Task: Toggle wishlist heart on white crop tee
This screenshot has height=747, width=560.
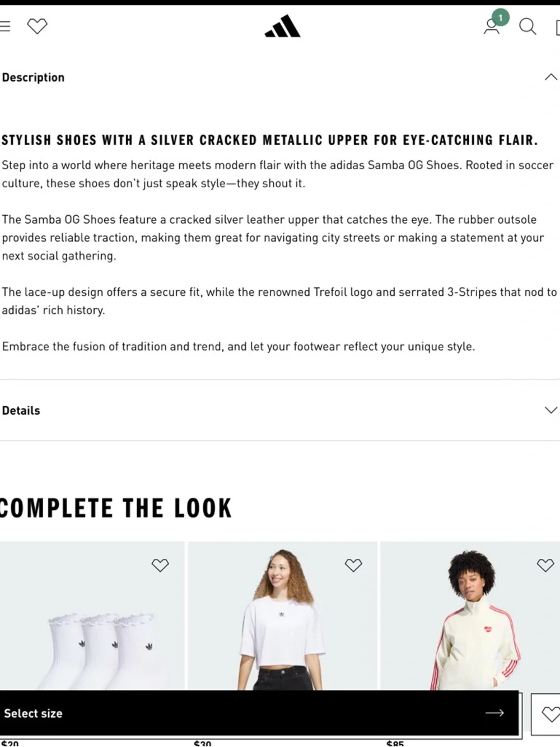Action: (353, 565)
